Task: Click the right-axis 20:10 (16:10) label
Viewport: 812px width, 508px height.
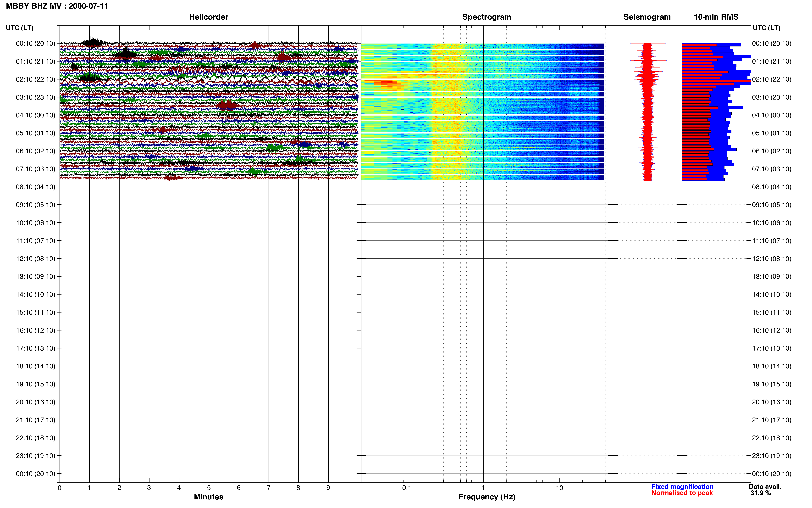Action: [x=772, y=402]
